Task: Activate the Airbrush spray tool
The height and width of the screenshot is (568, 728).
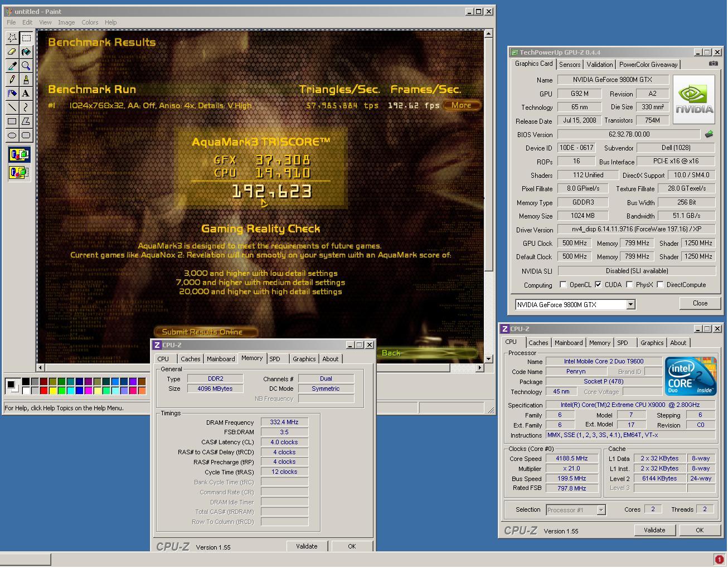Action: 12,93
